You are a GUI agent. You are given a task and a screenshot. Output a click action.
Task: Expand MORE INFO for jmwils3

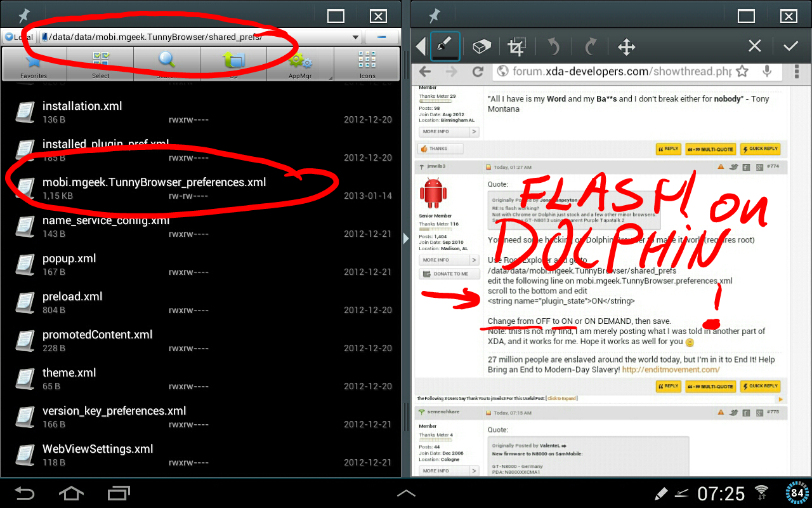pos(449,260)
